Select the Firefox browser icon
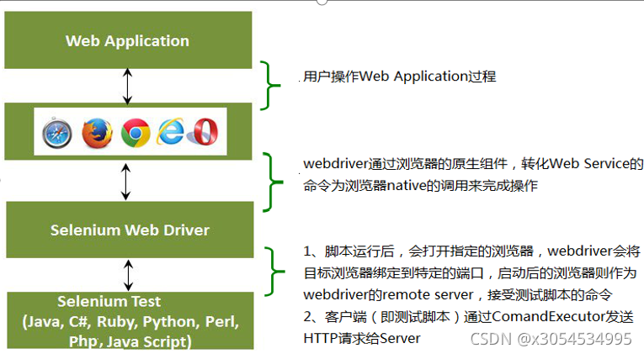Viewport: 644px width, 354px height. coord(98,133)
